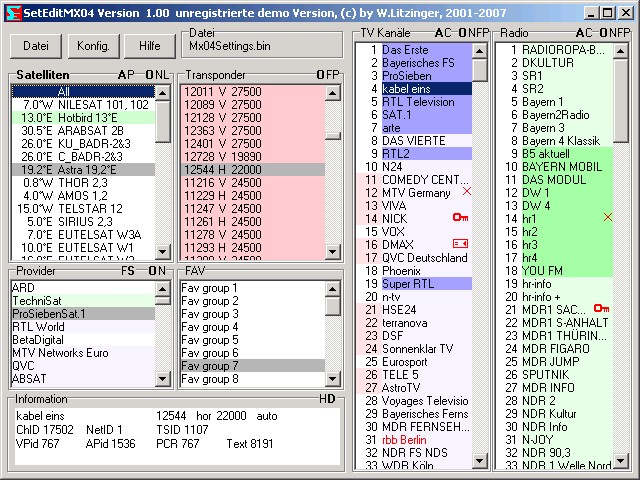Click Radio list scroll-down arrow
Viewport: 640px width, 480px height.
(x=621, y=461)
